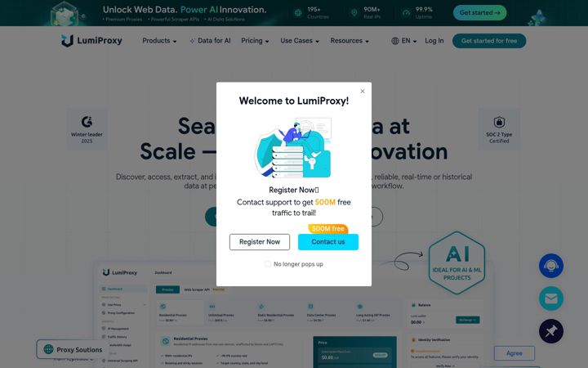
Task: Expand the Use Cases dropdown
Action: click(300, 41)
